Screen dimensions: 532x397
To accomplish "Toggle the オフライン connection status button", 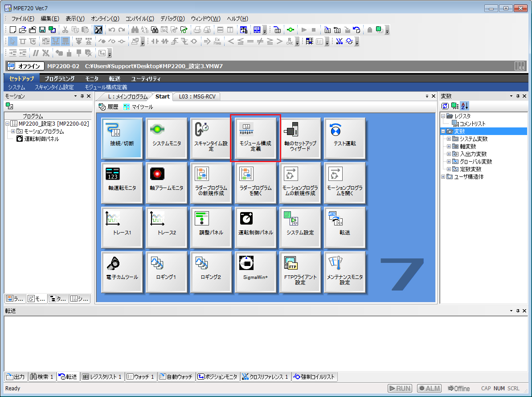I will (x=25, y=66).
